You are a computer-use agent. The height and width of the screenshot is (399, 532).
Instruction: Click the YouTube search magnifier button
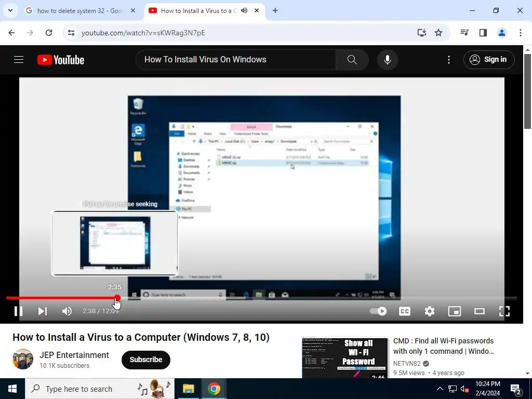pyautogui.click(x=352, y=60)
